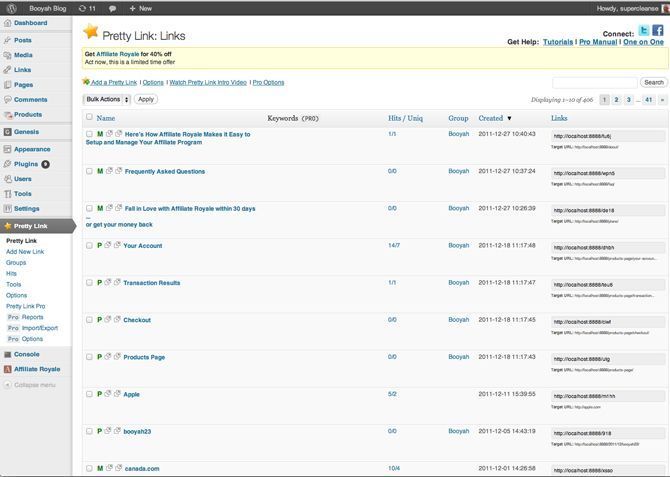
Task: Click the Apply button
Action: pos(146,99)
